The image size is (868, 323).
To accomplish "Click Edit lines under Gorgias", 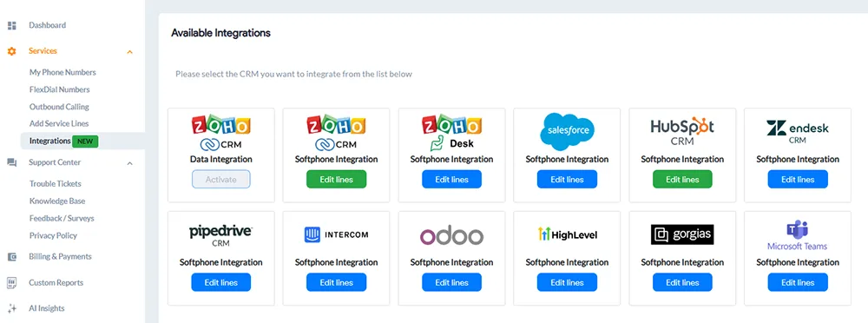I will (682, 282).
